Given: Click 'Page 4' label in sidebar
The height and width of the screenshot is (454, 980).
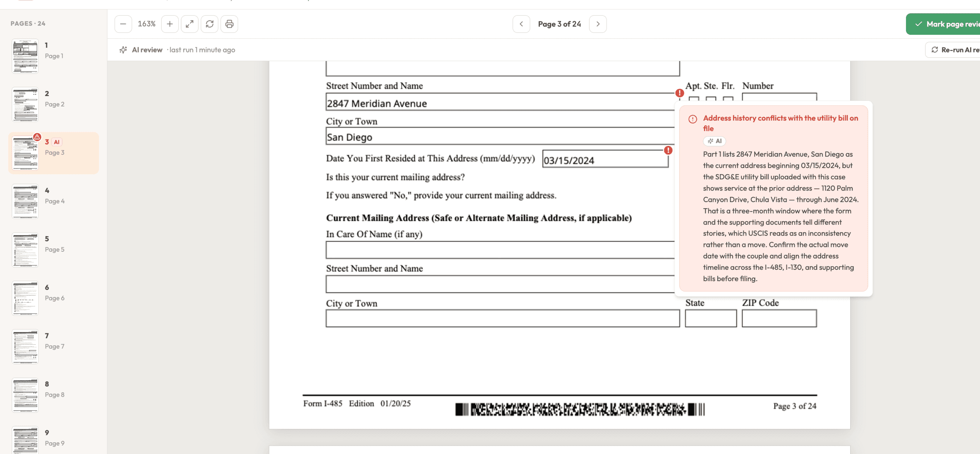Looking at the screenshot, I should coord(55,201).
